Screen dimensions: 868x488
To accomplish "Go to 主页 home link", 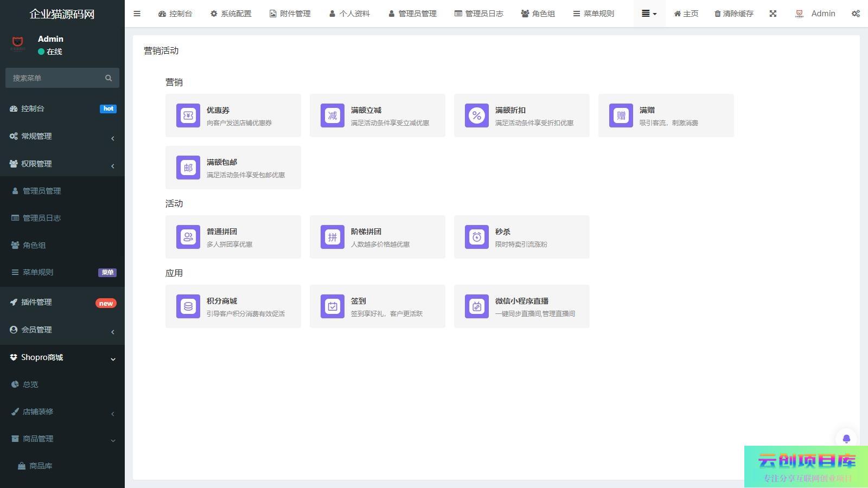I will coord(686,14).
